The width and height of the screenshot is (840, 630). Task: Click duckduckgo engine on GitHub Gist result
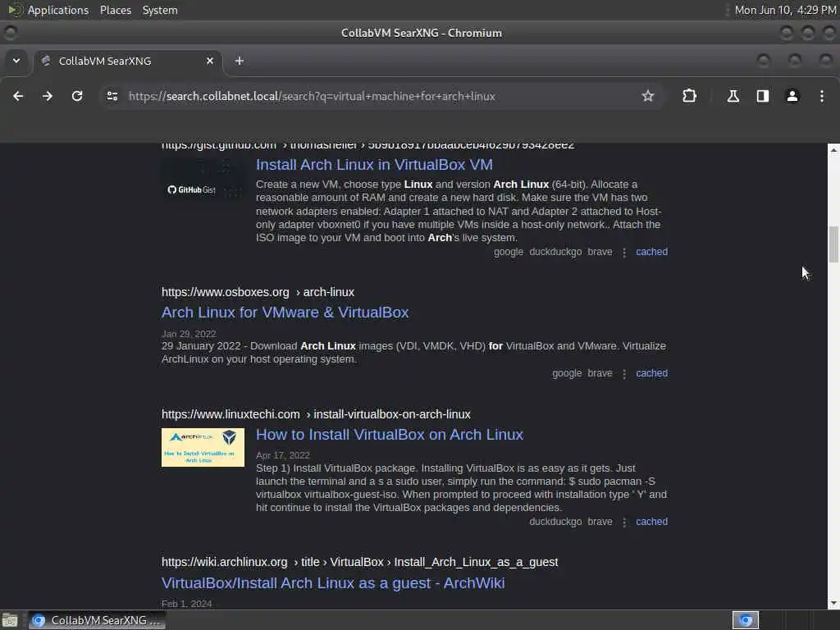pos(555,252)
